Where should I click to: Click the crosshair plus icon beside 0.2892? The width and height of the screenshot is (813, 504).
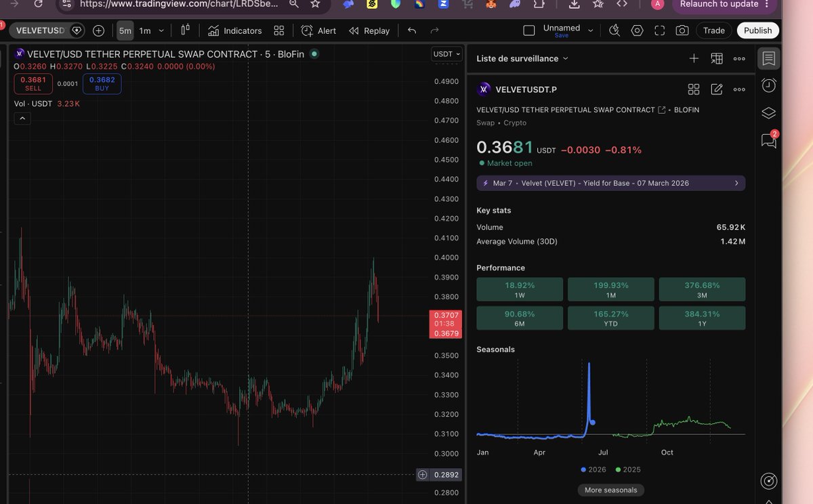pos(422,475)
